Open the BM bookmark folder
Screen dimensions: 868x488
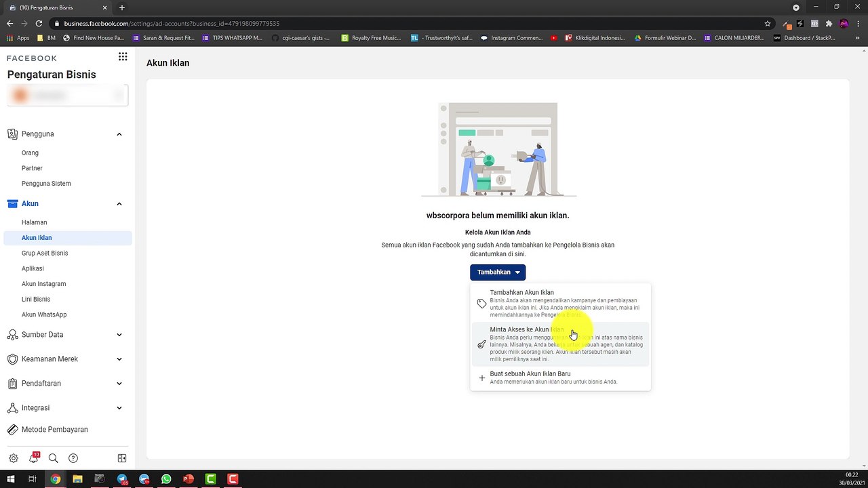47,38
